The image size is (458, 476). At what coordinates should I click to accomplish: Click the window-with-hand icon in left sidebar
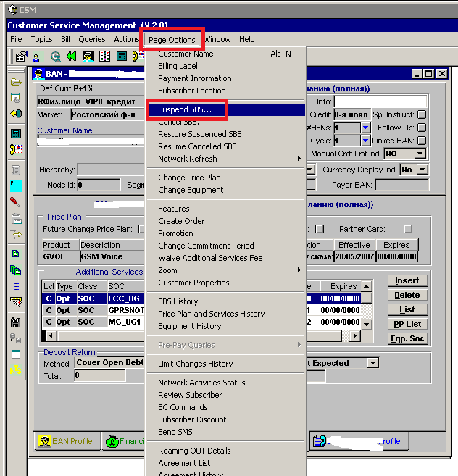point(15,98)
